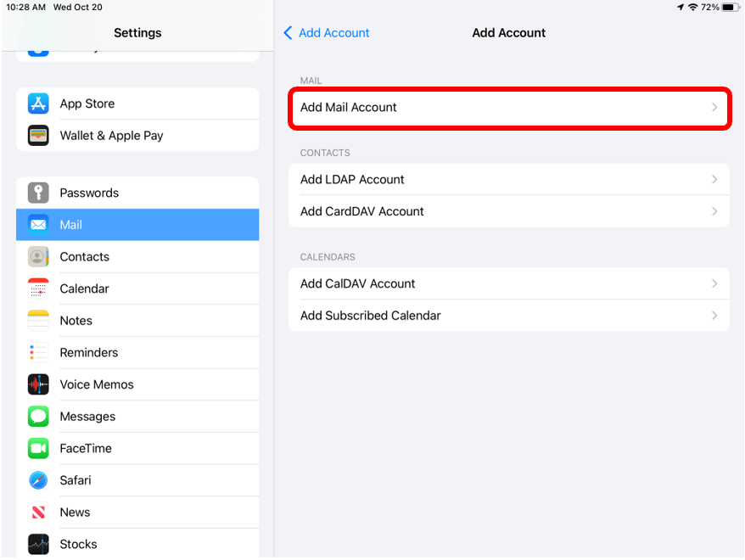Open Stocks settings
745x560 pixels.
[x=137, y=544]
